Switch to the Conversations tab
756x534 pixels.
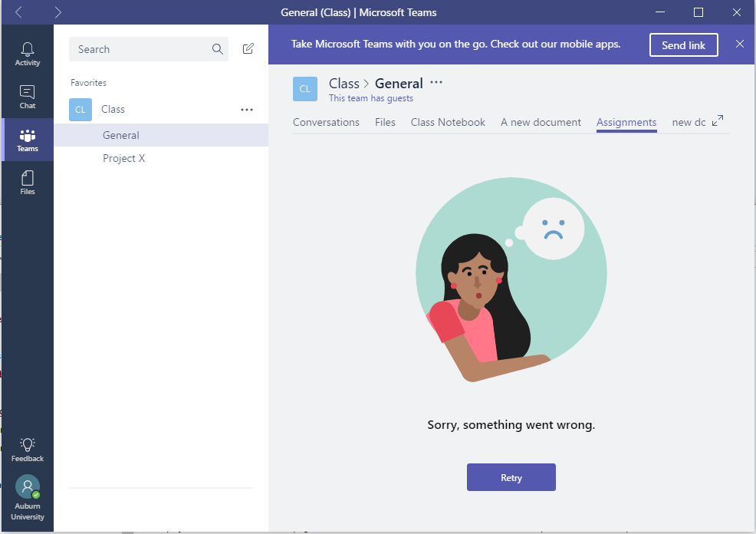pos(326,122)
